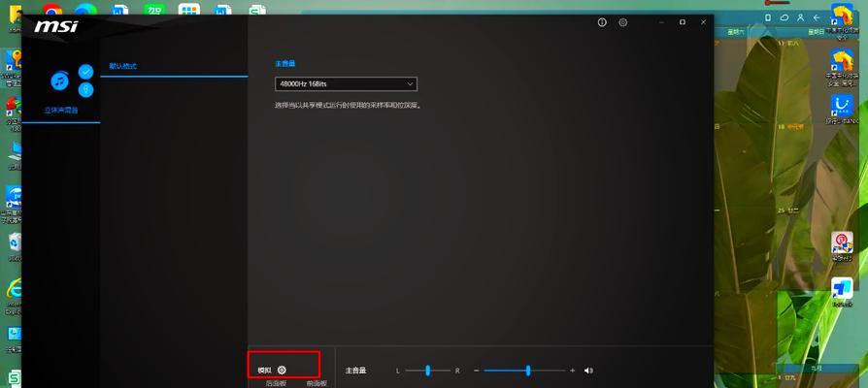Screen dimensions: 868x388
Task: Open settings gear in MSI title bar
Action: tap(622, 22)
